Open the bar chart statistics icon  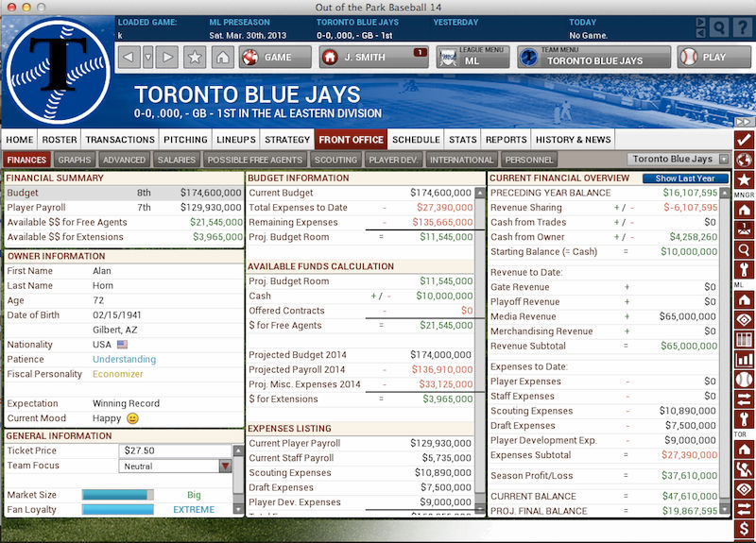[744, 360]
